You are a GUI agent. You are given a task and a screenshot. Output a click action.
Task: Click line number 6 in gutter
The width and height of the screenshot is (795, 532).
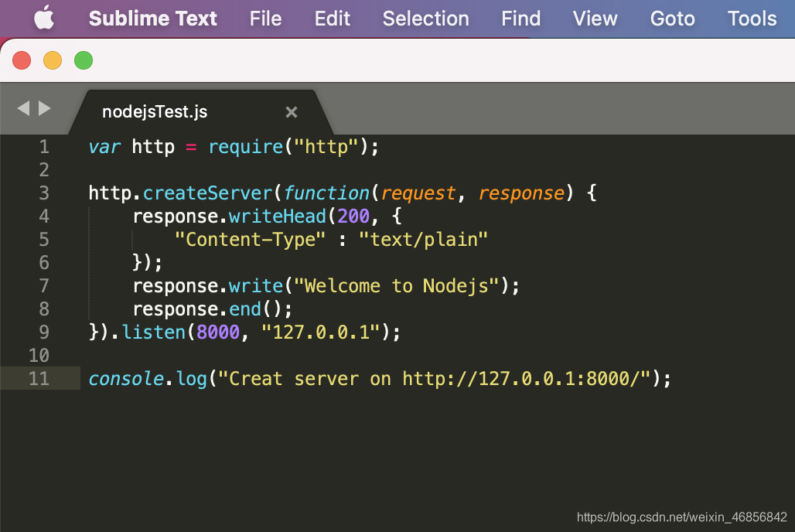44,263
